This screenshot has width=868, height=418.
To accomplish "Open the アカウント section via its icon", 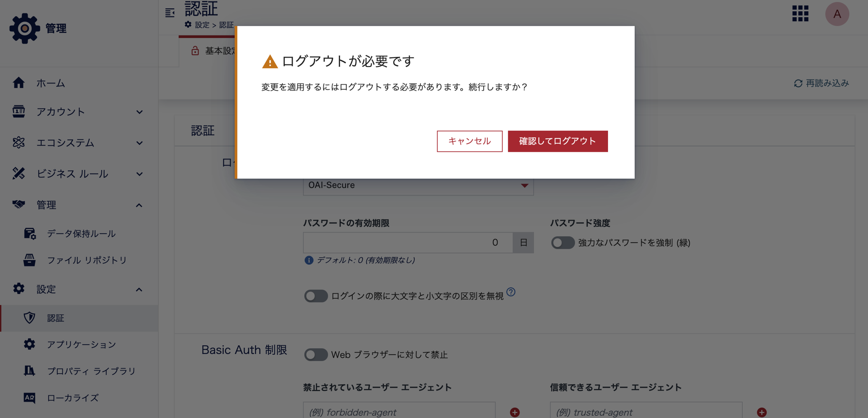I will click(x=19, y=112).
